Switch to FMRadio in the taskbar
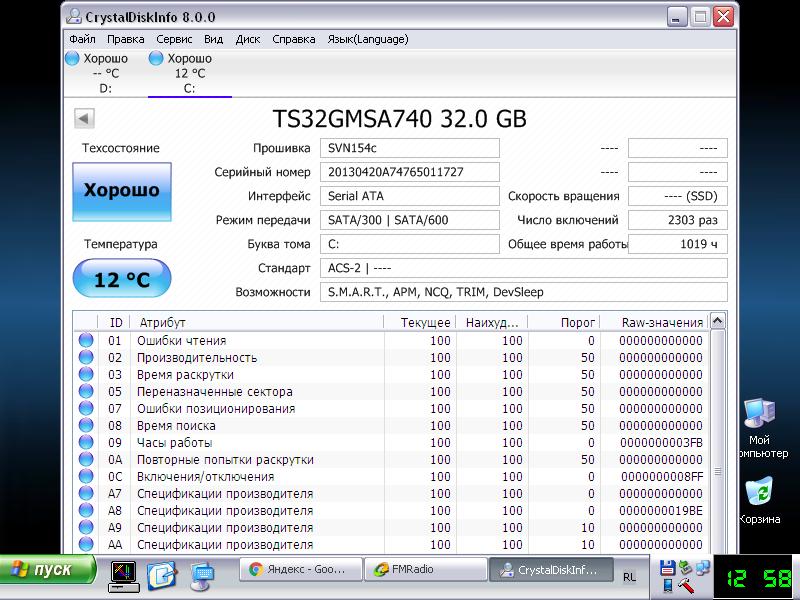This screenshot has width=800, height=600. point(424,569)
